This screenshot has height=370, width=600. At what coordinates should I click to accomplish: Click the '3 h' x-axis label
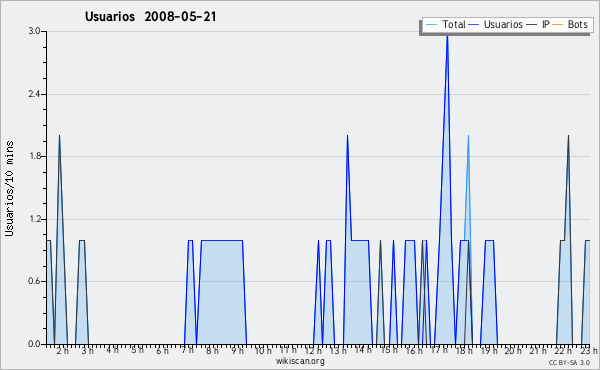coord(87,350)
